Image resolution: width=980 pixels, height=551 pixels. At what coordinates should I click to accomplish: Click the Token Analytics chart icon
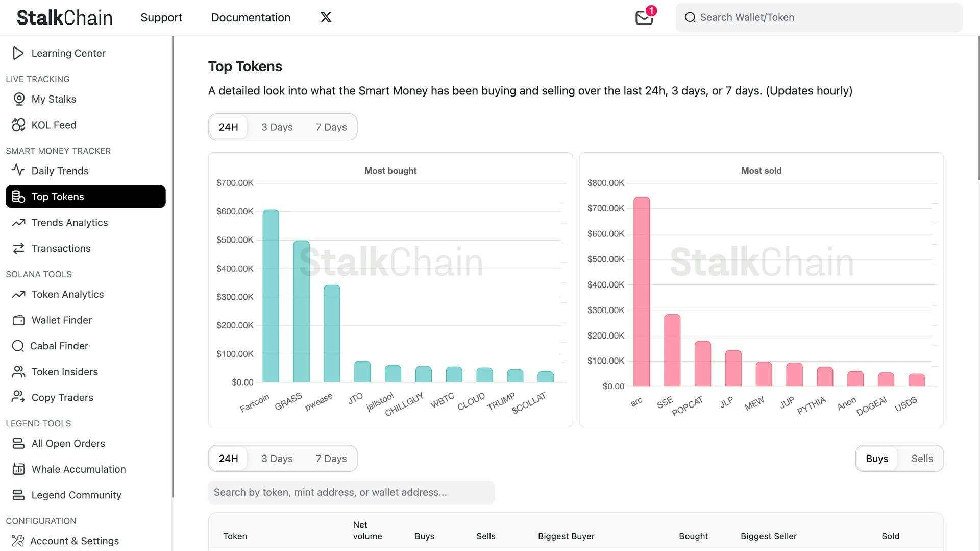coord(19,294)
